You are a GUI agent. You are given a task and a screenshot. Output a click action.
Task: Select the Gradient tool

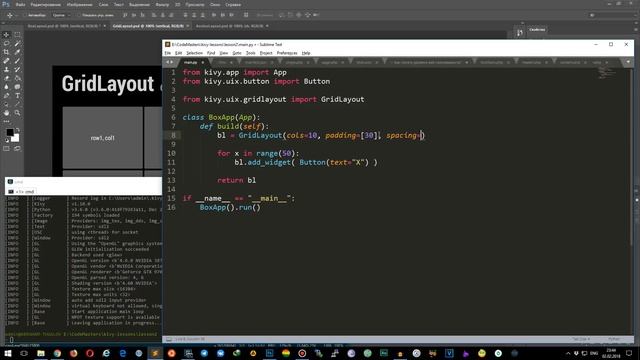pos(17,78)
